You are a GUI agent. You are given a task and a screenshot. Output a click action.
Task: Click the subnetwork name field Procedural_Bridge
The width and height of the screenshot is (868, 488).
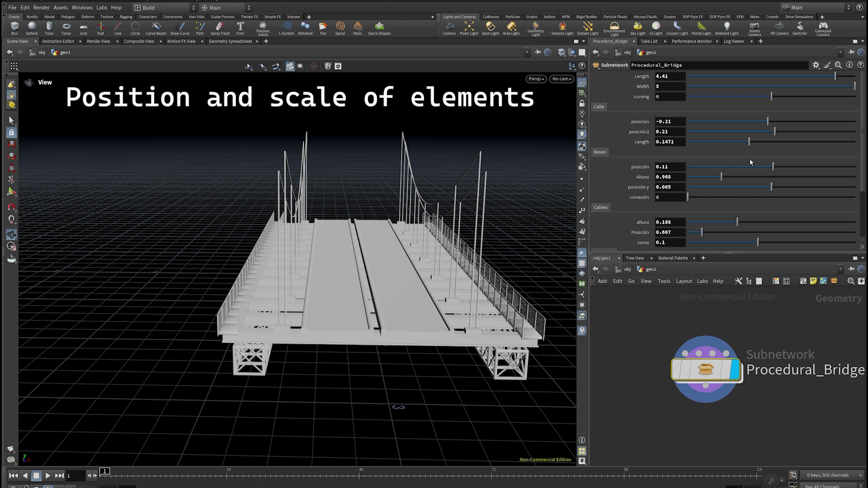719,65
